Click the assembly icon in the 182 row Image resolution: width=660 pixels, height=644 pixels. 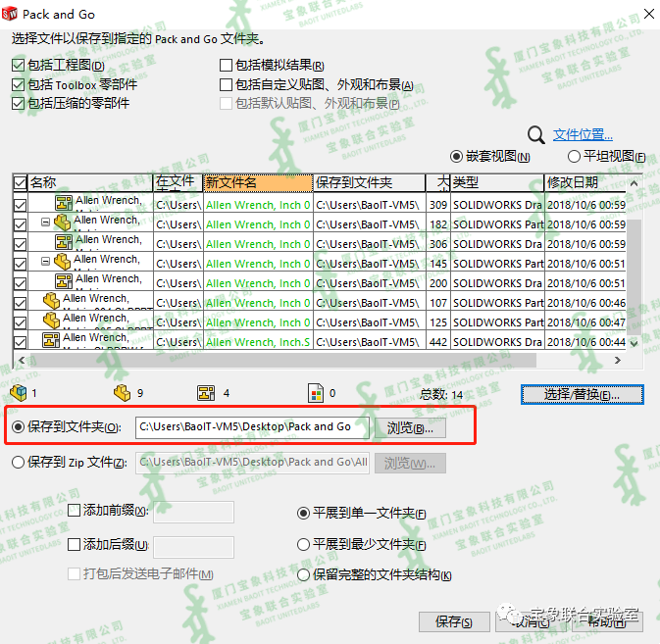pyautogui.click(x=63, y=223)
